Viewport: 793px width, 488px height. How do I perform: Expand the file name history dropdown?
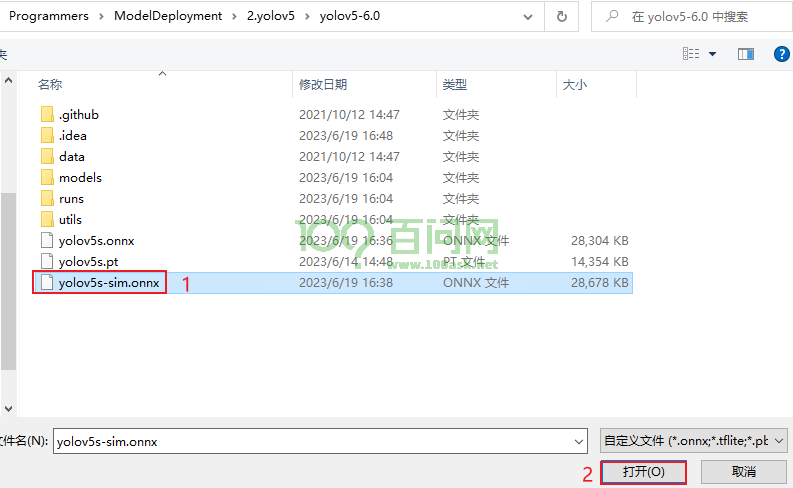point(579,440)
